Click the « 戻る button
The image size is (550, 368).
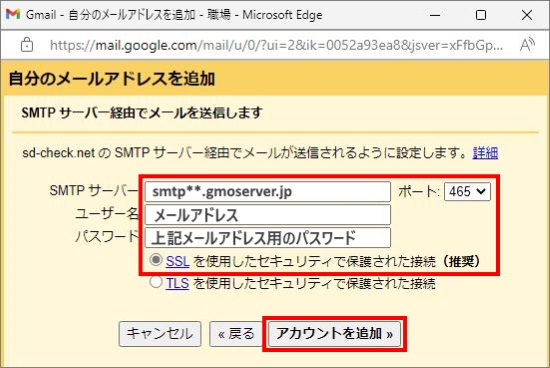[x=236, y=334]
